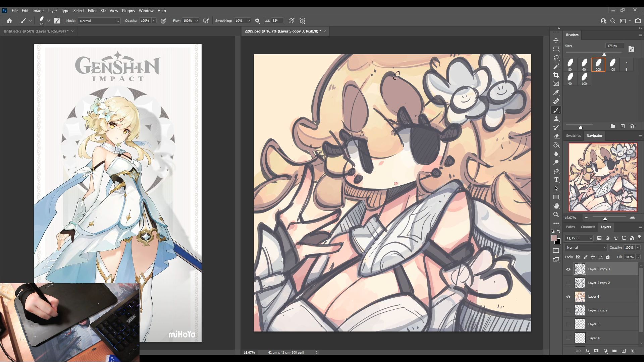Viewport: 644px width, 362px height.
Task: Switch to the Swatches tab
Action: tap(573, 136)
